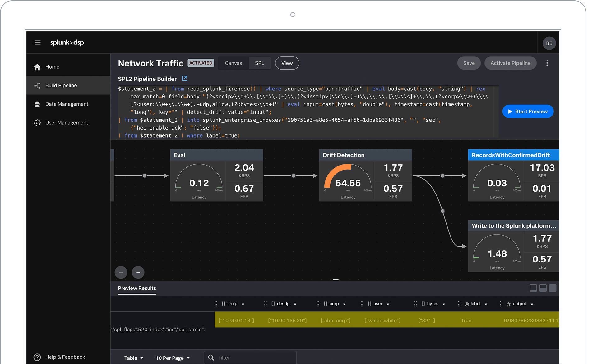The width and height of the screenshot is (597, 364).
Task: Switch preview to half-height layout icon
Action: (x=543, y=288)
